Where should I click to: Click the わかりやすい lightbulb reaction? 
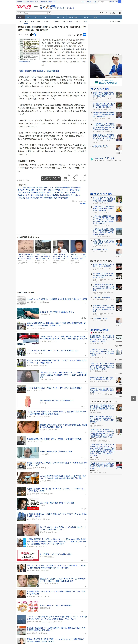(74, 178)
